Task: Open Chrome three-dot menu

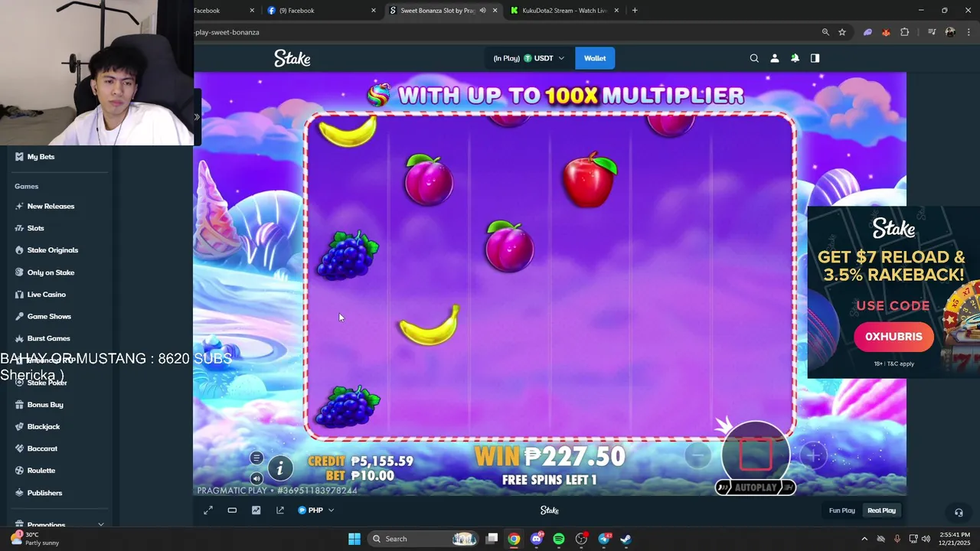Action: click(x=969, y=32)
